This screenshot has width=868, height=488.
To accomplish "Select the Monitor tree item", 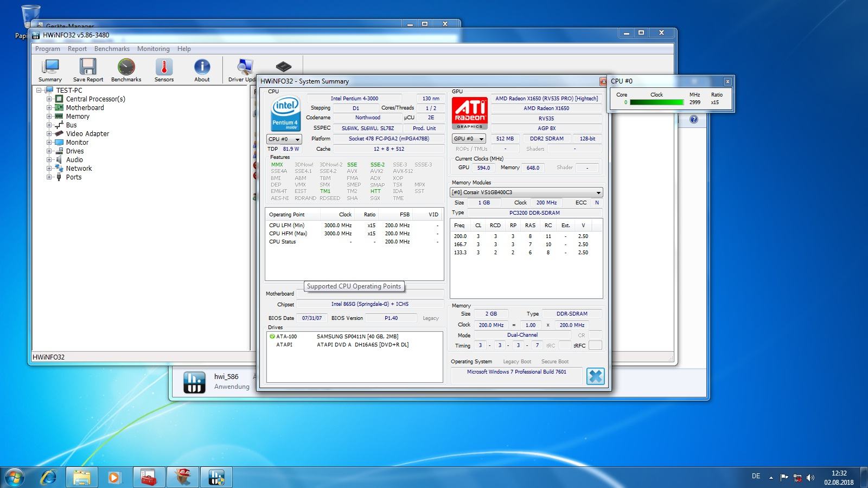I will click(77, 143).
